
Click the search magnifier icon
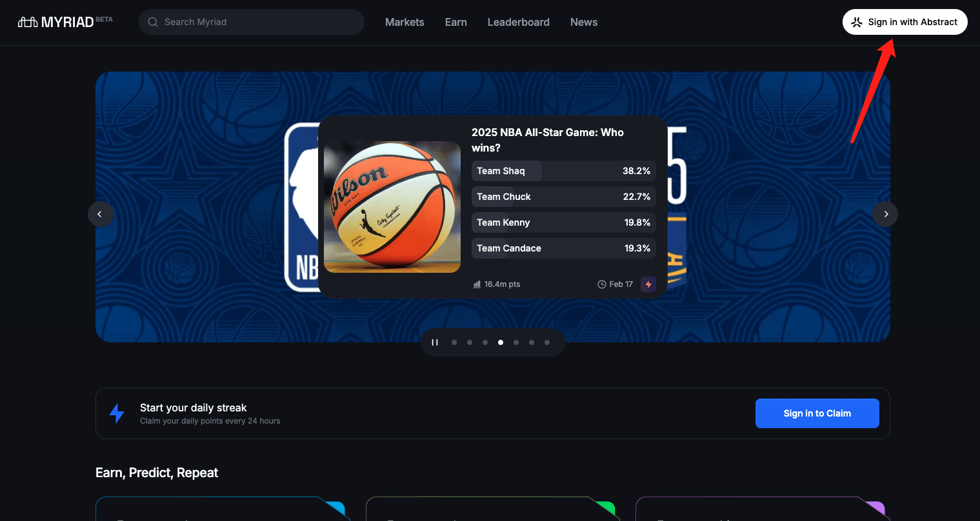coord(153,22)
